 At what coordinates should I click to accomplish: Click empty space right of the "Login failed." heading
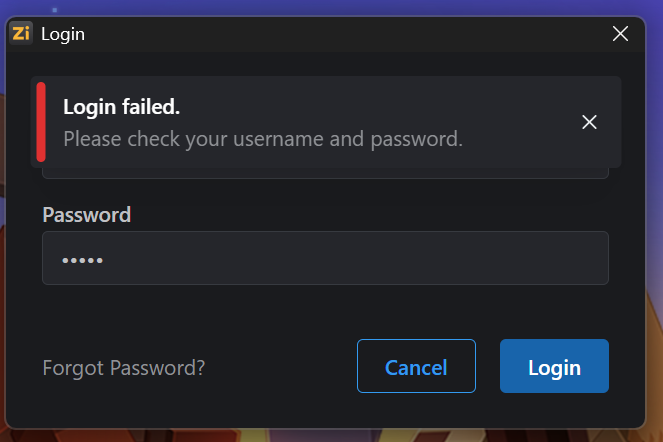click(x=380, y=107)
